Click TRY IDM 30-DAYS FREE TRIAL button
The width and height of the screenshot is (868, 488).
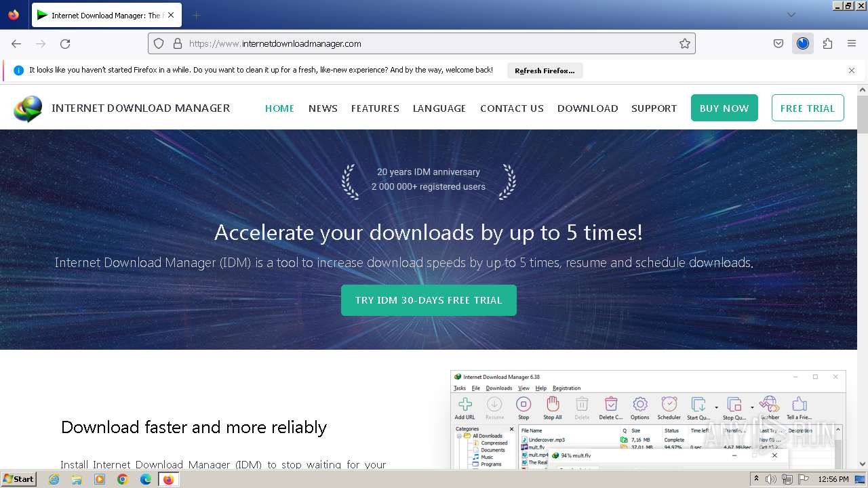[429, 300]
